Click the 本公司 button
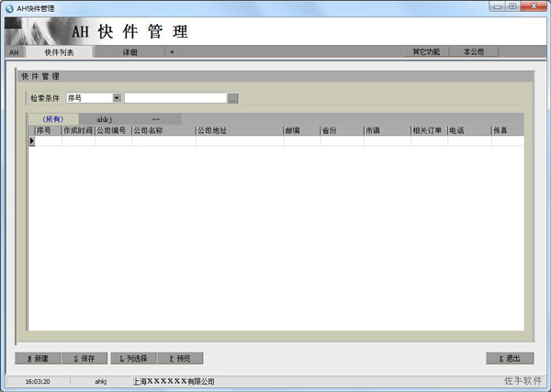Viewport: 551px width, 392px height. click(474, 51)
